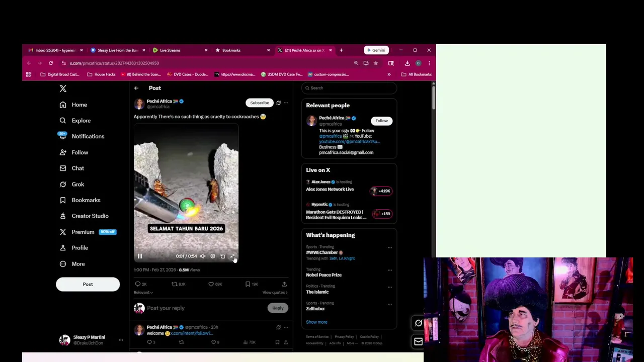Open floating Grok button at bottom right
The width and height of the screenshot is (644, 362).
click(x=418, y=323)
